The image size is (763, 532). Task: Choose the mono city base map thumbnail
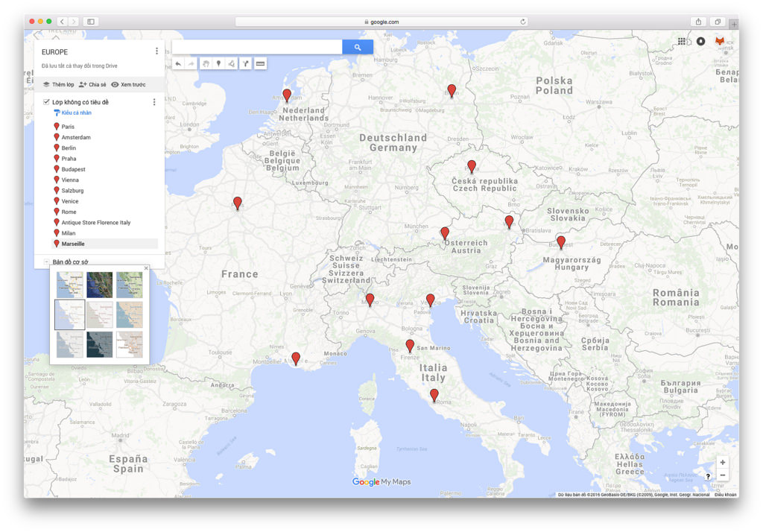pyautogui.click(x=100, y=314)
